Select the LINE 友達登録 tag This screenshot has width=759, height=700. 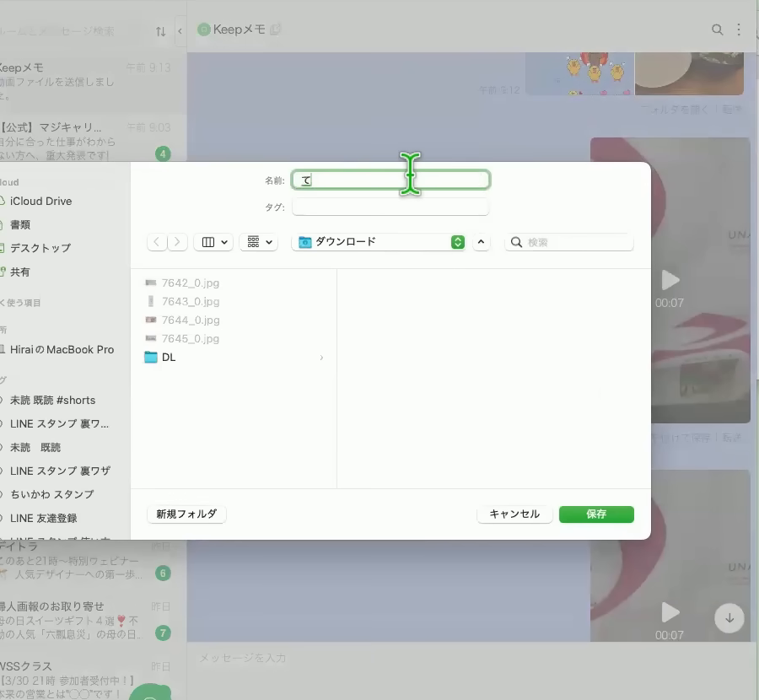[x=44, y=518]
